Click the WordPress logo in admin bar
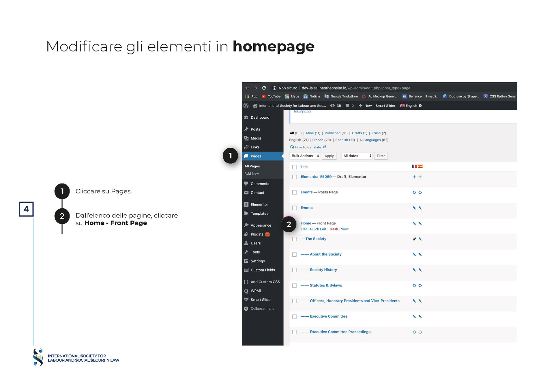Image resolution: width=554 pixels, height=392 pixels. 246,106
